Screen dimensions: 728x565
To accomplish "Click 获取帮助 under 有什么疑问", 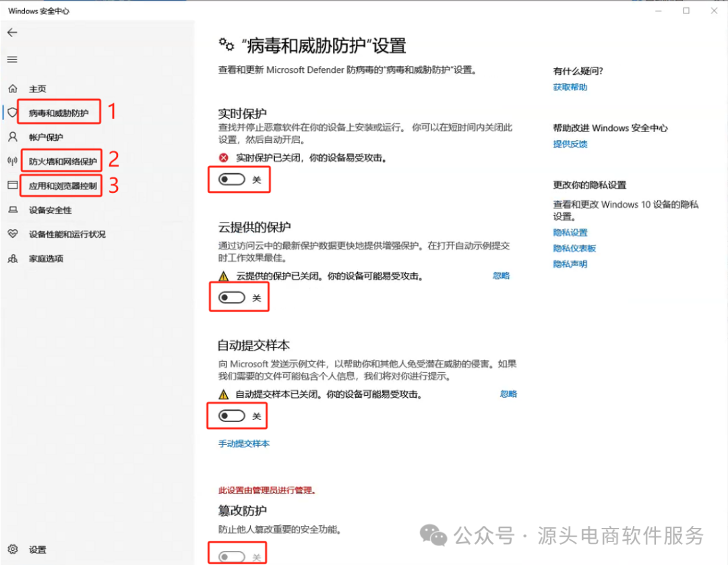I will (x=568, y=86).
